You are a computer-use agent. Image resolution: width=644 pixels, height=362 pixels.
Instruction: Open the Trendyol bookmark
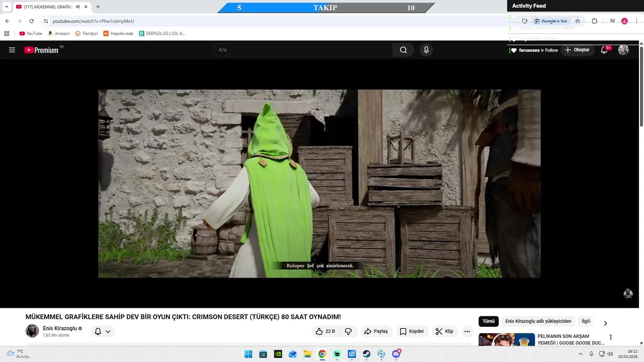87,33
